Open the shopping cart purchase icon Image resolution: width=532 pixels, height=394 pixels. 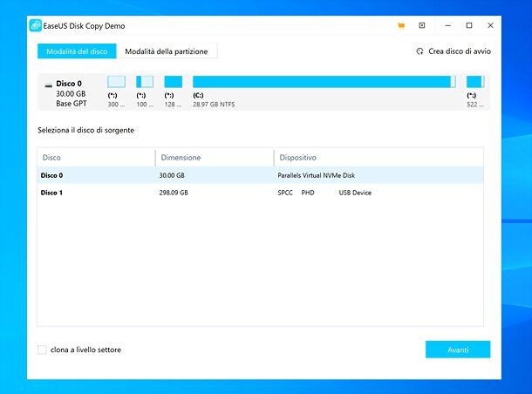coord(401,26)
